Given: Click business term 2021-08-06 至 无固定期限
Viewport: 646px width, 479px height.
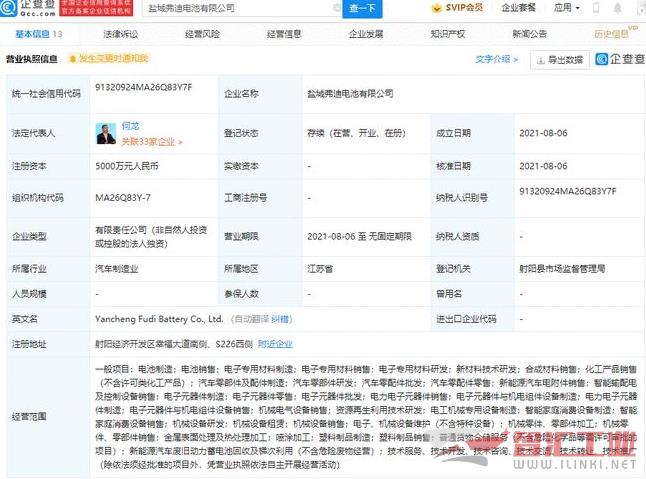Looking at the screenshot, I should pos(359,236).
